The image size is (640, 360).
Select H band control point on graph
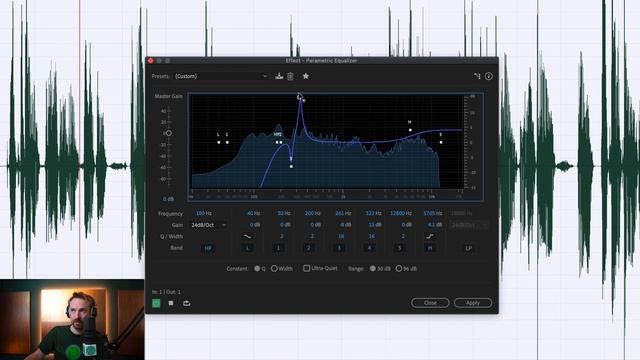tap(410, 130)
